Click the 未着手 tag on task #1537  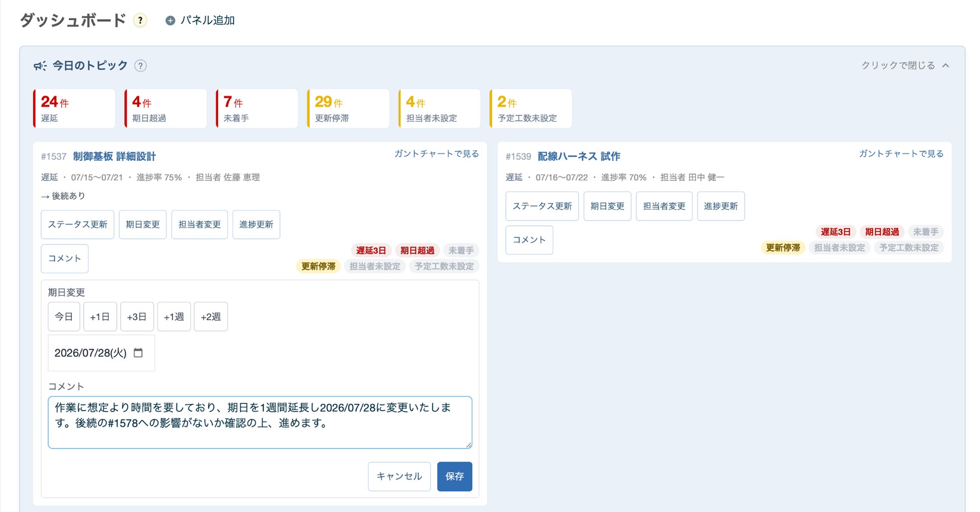click(x=461, y=250)
